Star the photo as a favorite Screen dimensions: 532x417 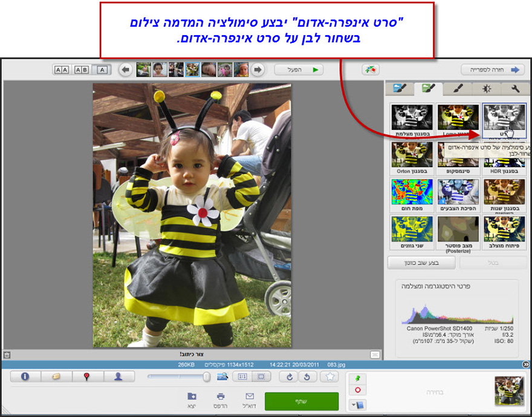tap(329, 376)
